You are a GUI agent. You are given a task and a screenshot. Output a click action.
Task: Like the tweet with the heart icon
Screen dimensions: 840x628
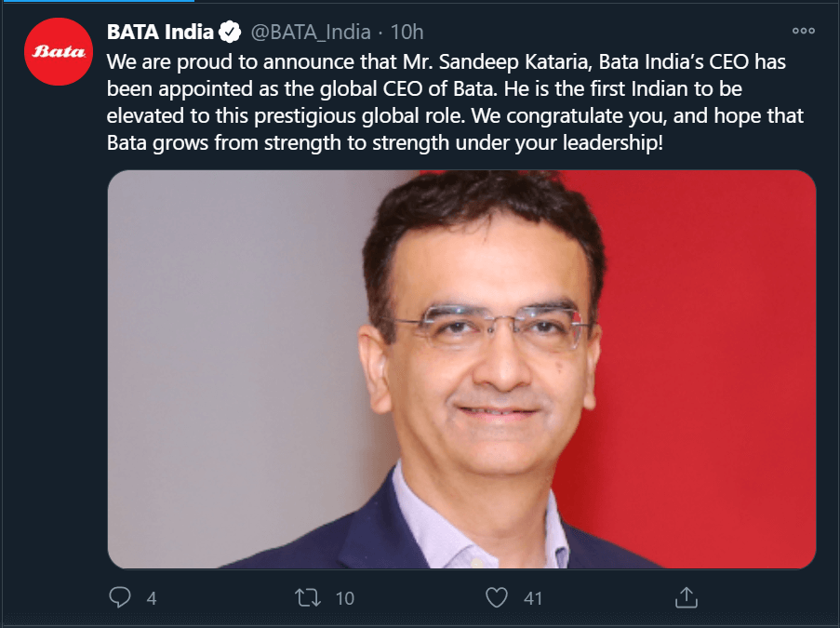498,596
